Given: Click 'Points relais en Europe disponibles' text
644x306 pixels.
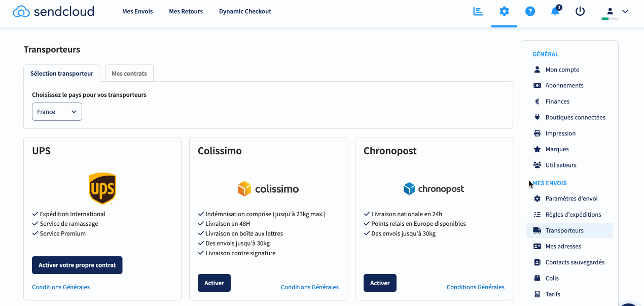Looking at the screenshot, I should pyautogui.click(x=419, y=224).
